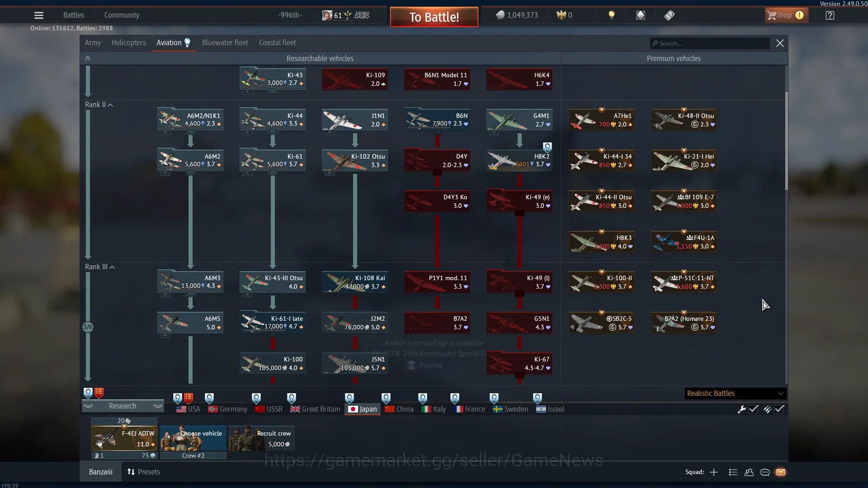Open the tickets icon in top bar

pos(670,15)
